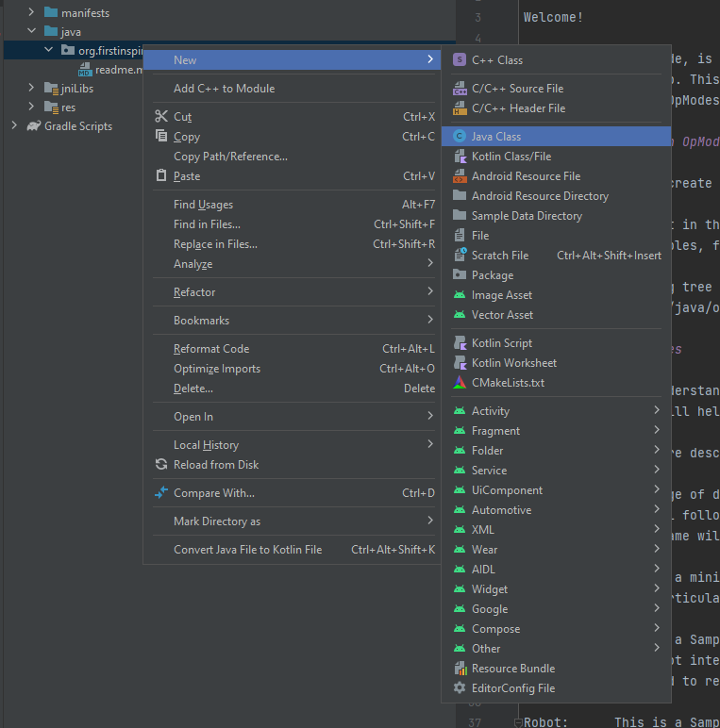
Task: Open the Google submenu
Action: pos(556,608)
